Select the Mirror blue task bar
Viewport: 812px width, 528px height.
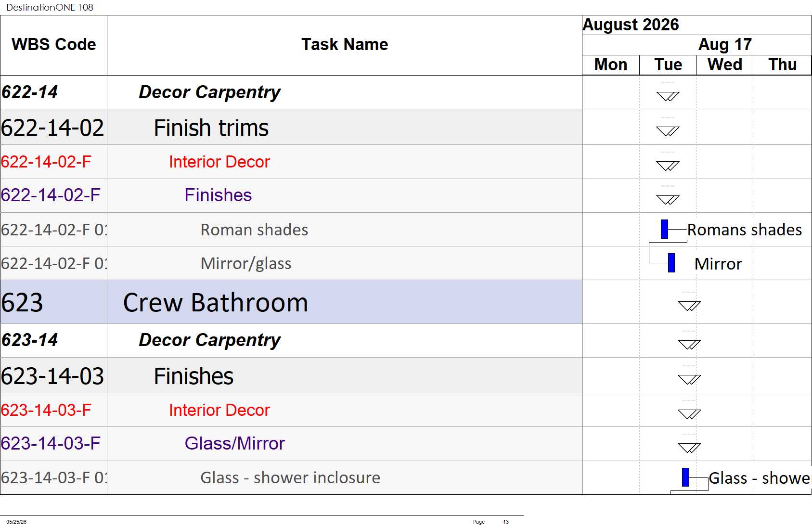pos(671,263)
